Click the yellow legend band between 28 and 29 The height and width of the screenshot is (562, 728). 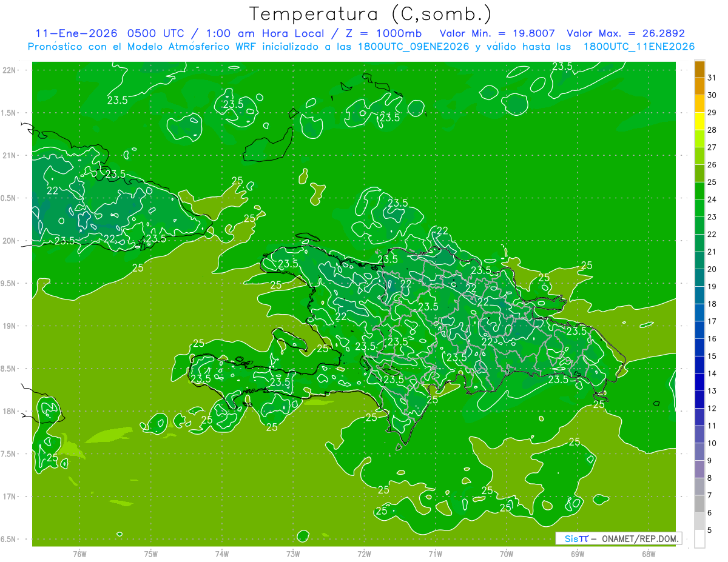pyautogui.click(x=699, y=121)
